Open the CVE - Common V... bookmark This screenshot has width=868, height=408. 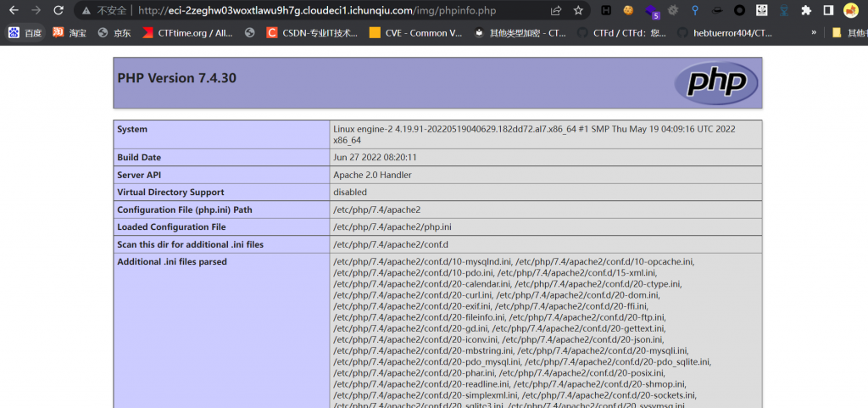415,33
